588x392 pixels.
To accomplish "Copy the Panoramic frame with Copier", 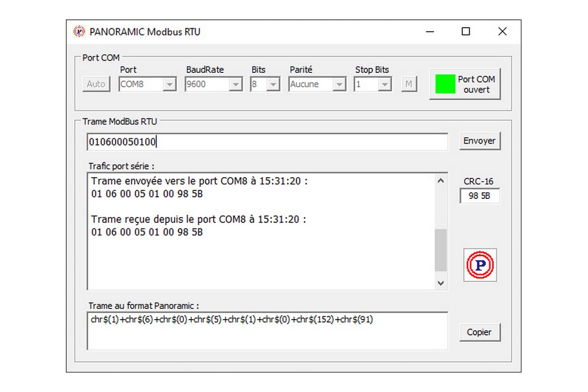I will [480, 333].
